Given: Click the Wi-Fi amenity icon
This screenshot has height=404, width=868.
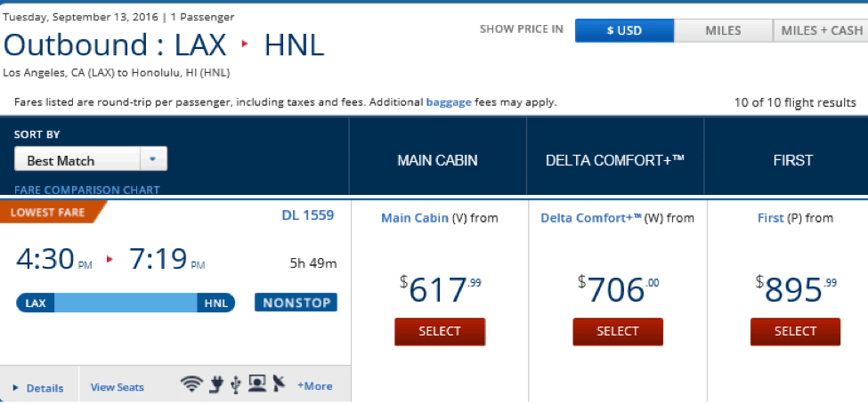Looking at the screenshot, I should pos(192,384).
